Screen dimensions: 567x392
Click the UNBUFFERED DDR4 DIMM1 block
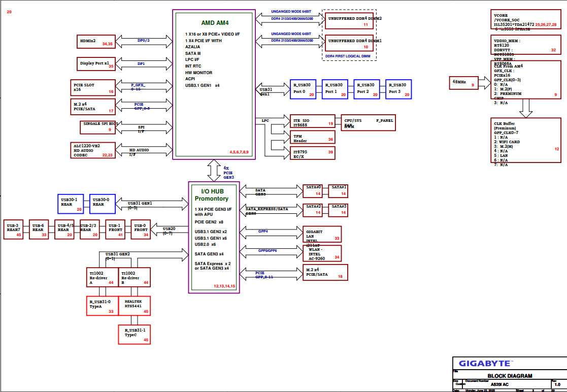[x=350, y=43]
